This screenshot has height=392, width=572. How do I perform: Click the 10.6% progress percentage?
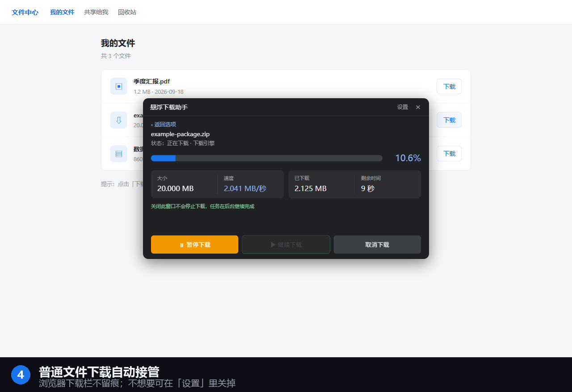pos(408,158)
